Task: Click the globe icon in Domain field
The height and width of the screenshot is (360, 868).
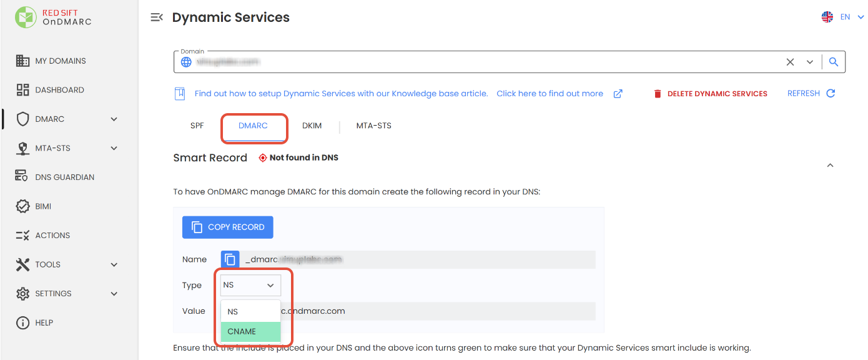Action: pos(185,62)
